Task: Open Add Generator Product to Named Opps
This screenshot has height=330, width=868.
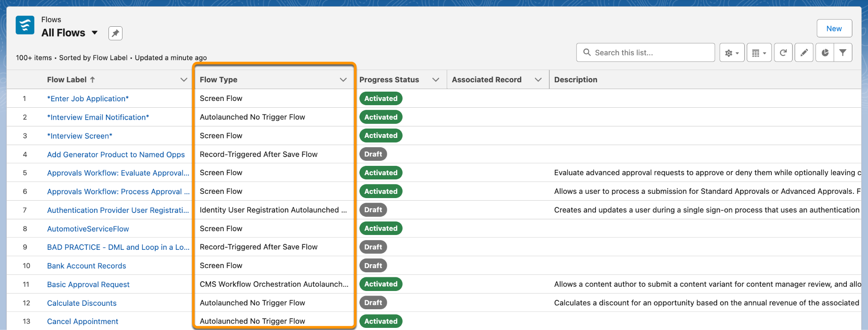Action: pos(116,154)
